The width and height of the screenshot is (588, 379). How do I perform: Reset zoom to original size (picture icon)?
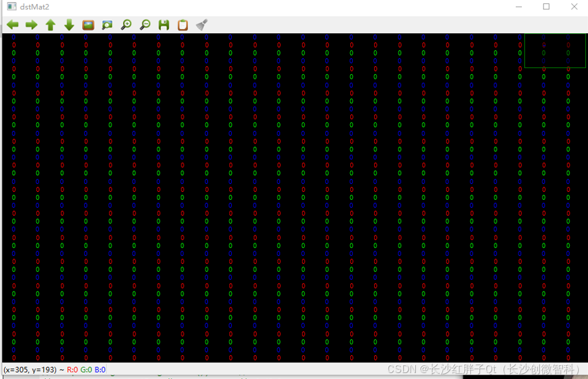click(x=88, y=25)
